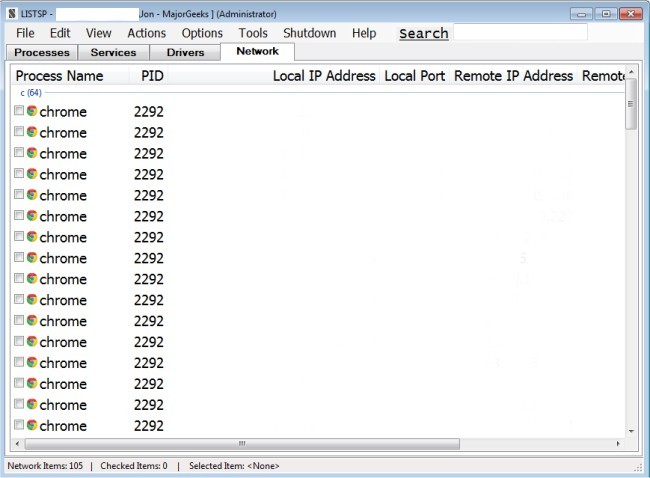Image resolution: width=650 pixels, height=478 pixels.
Task: Click the vertical scrollbar thumb
Action: click(631, 104)
